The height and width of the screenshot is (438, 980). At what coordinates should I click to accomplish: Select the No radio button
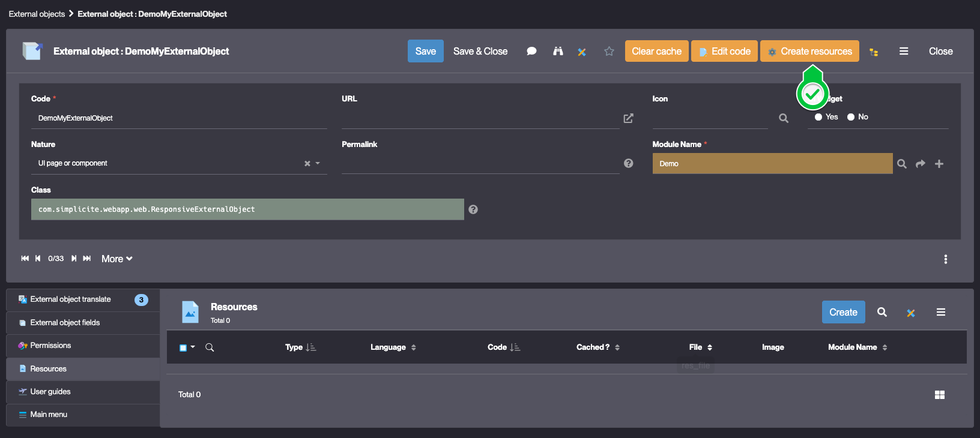(851, 117)
